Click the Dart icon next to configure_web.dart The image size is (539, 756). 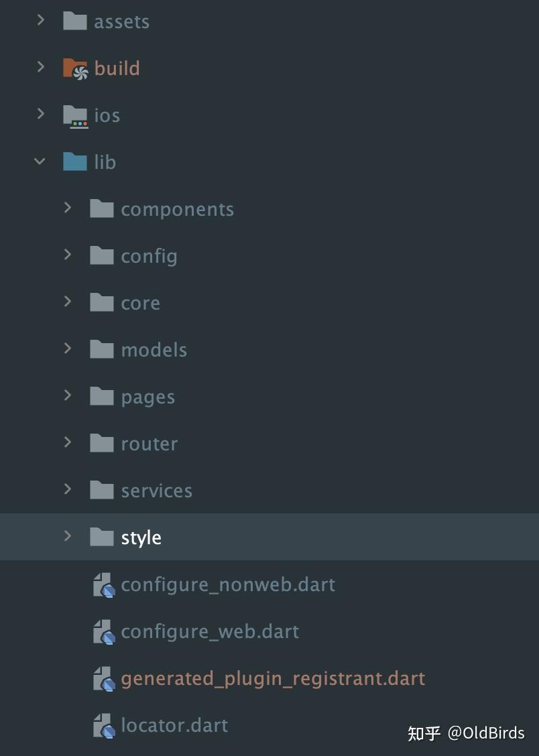pyautogui.click(x=103, y=631)
